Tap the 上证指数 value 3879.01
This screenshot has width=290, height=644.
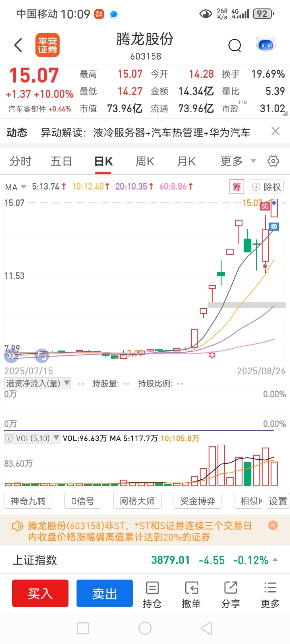tap(170, 560)
